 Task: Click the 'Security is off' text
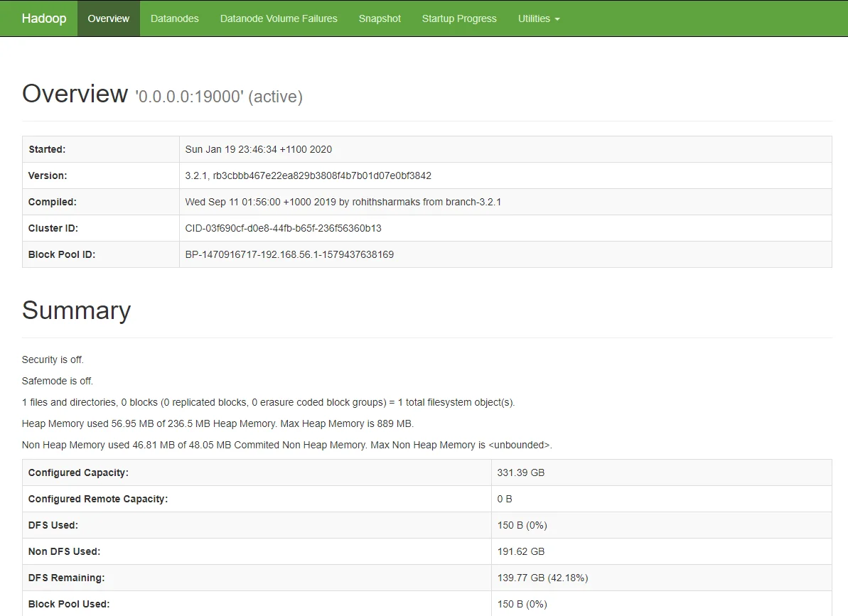tap(53, 360)
